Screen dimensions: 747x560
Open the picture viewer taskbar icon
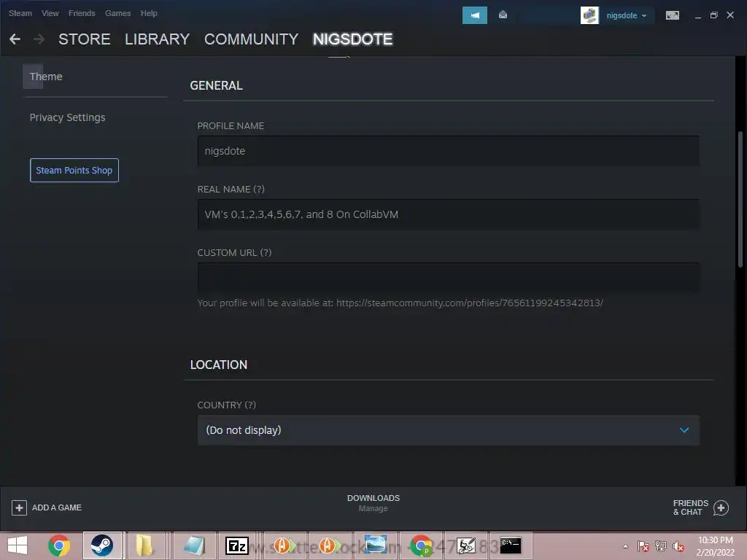click(376, 545)
